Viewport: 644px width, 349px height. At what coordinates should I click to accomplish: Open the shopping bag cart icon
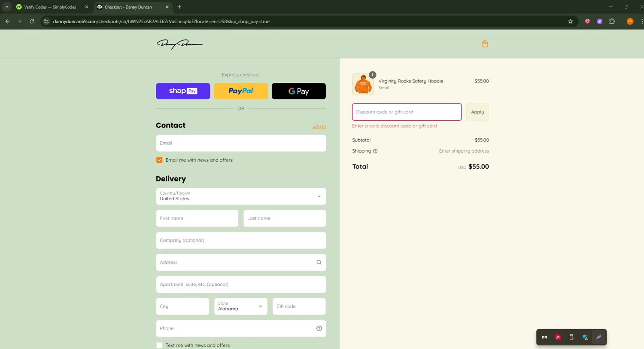[x=485, y=44]
